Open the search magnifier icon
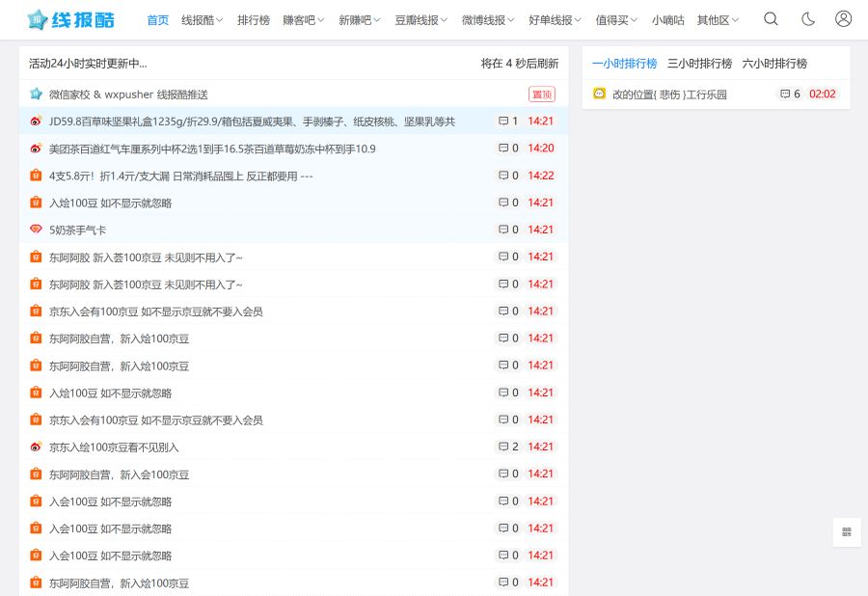 772,18
